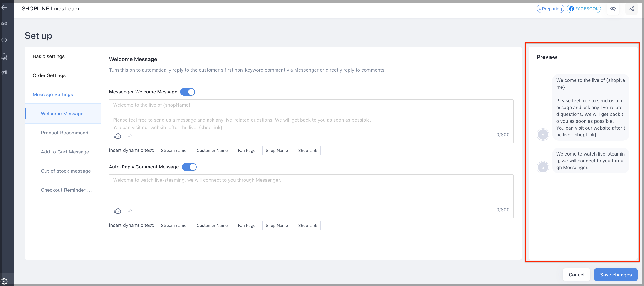The width and height of the screenshot is (644, 286).
Task: Click the Save changes button
Action: coord(616,274)
